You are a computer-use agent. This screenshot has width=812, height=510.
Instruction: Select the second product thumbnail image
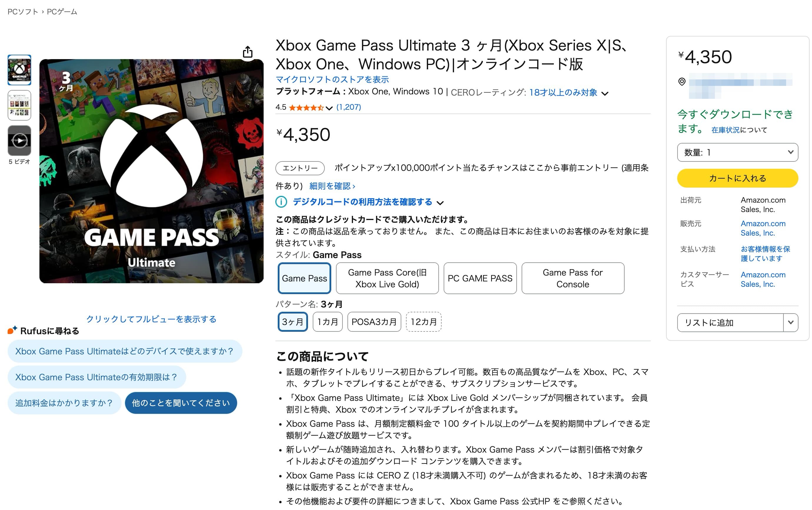[19, 105]
